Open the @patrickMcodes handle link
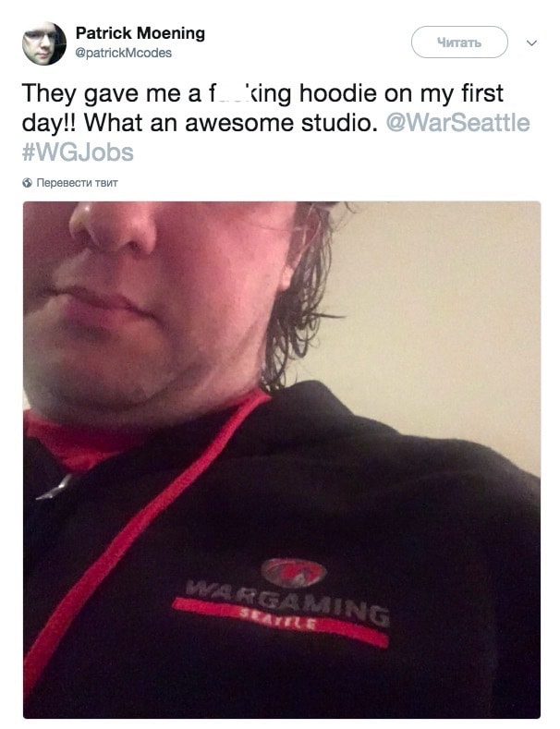The image size is (560, 729). tap(123, 53)
